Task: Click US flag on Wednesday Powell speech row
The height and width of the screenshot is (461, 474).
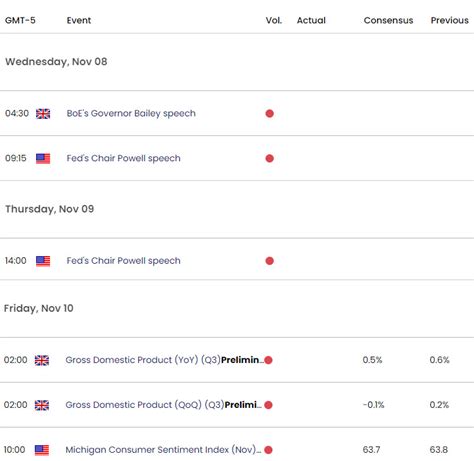Action: pos(43,158)
